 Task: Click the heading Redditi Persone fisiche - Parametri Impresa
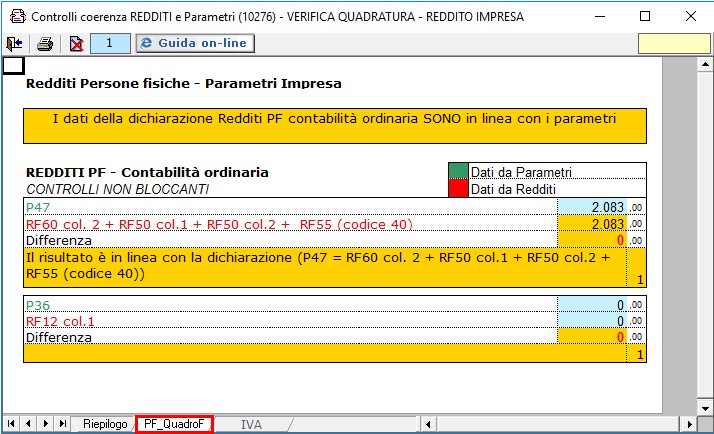click(x=184, y=83)
